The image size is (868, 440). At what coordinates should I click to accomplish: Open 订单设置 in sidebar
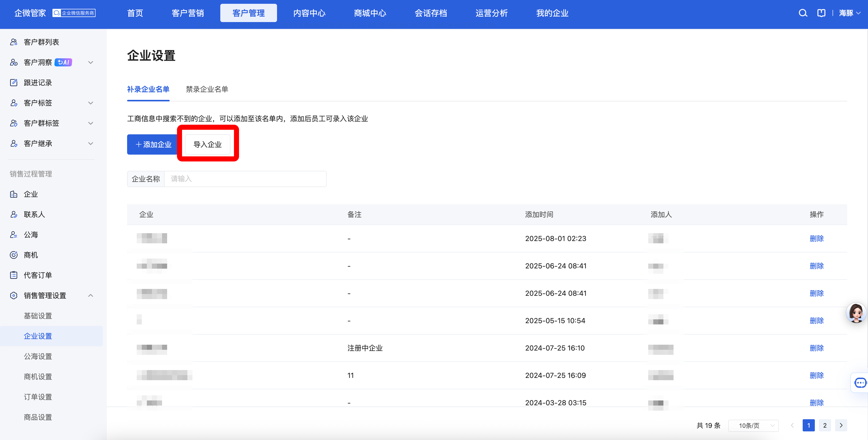(38, 397)
